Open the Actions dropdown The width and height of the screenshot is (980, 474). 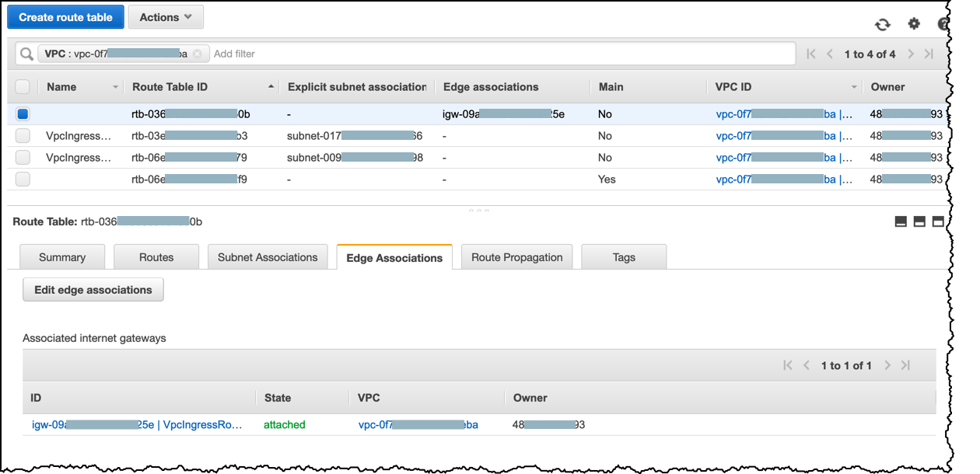(x=166, y=16)
